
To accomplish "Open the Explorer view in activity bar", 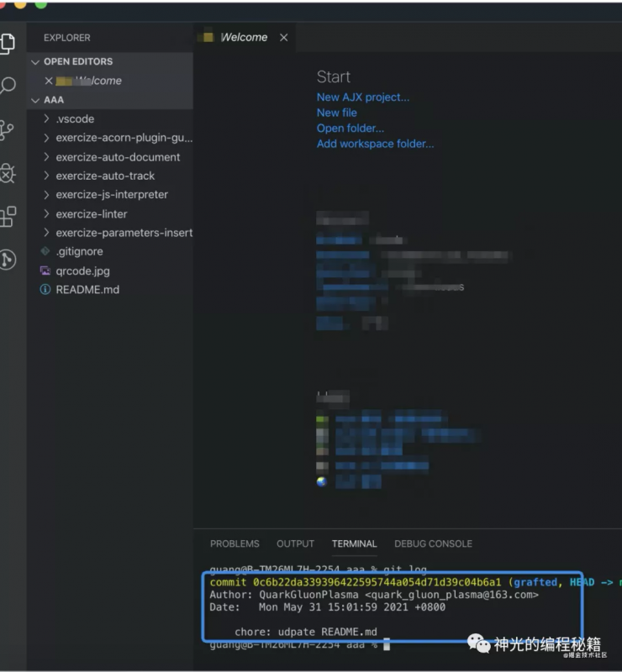I will (8, 42).
